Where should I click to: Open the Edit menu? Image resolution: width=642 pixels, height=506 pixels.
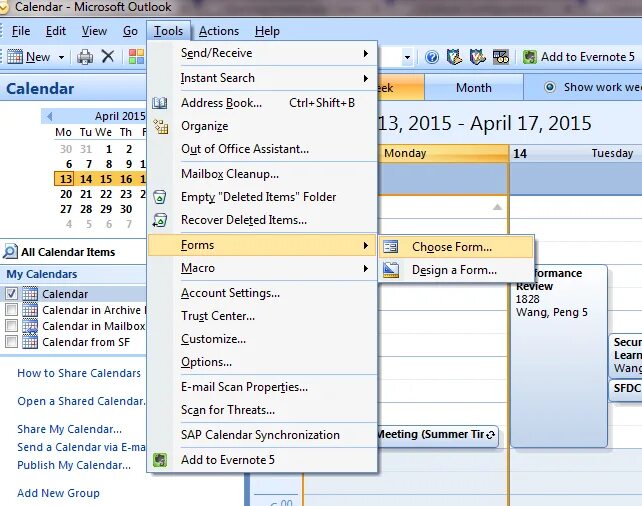coord(56,31)
